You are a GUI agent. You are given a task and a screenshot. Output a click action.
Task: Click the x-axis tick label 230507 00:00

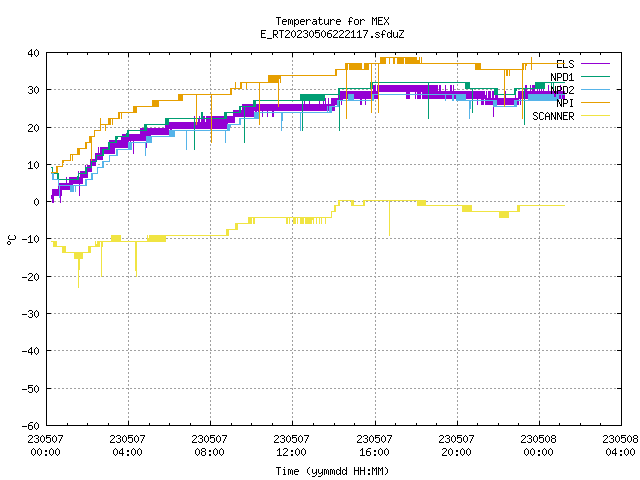click(45, 445)
